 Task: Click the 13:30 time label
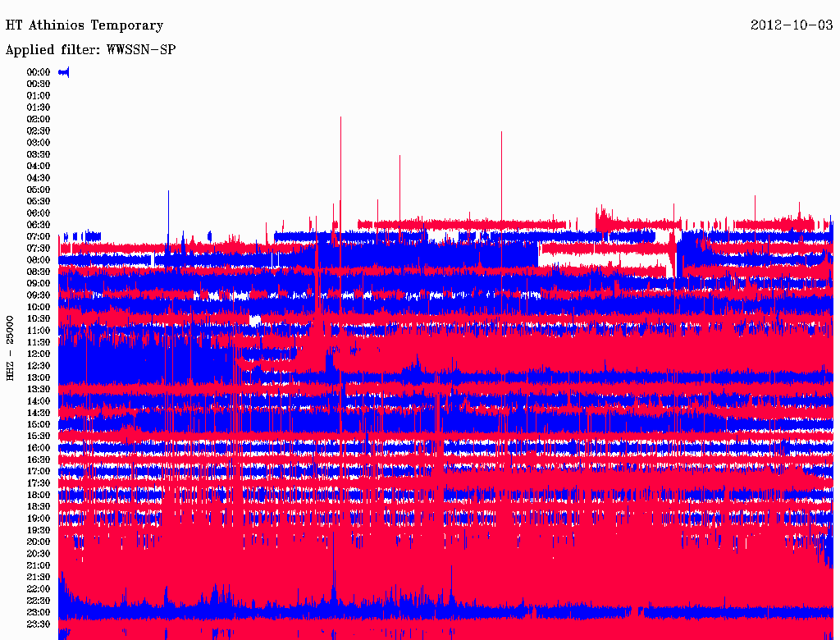point(39,389)
